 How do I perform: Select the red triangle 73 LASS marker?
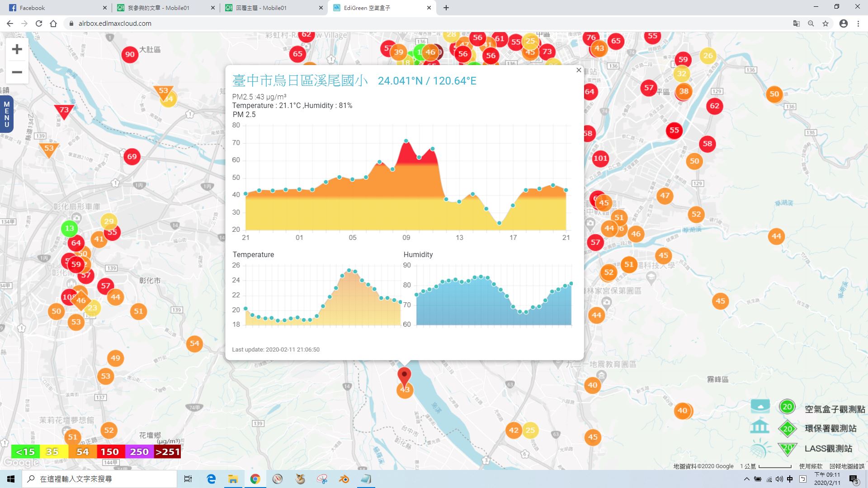64,111
